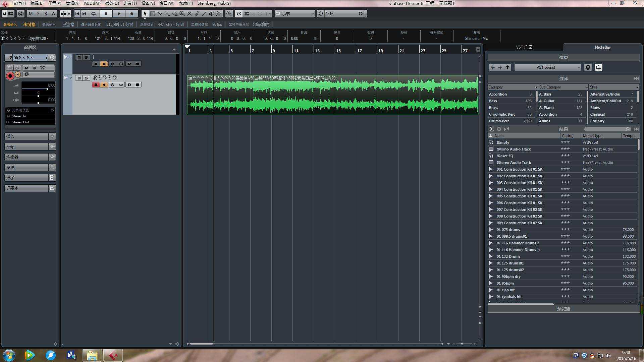
Task: Mute the 涙そうそう track
Action: (79, 78)
